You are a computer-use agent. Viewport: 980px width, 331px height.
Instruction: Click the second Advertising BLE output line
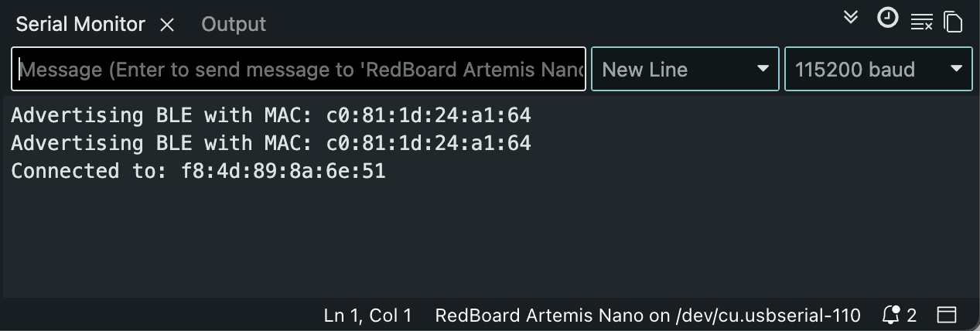271,143
